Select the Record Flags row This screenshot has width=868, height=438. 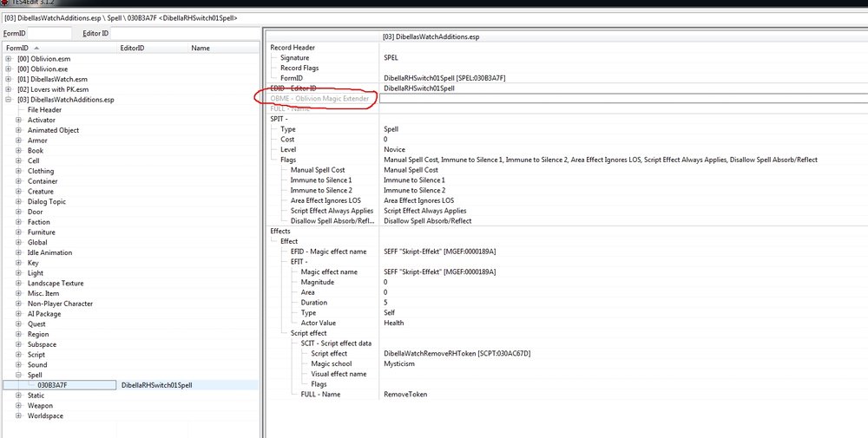(x=299, y=68)
